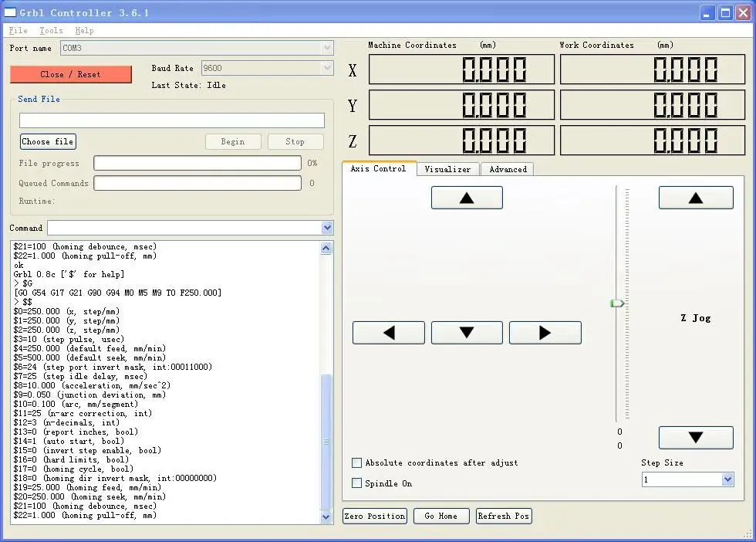This screenshot has width=756, height=542.
Task: Click the '$3=10 (step pulse, usec)' line
Action: (x=69, y=339)
